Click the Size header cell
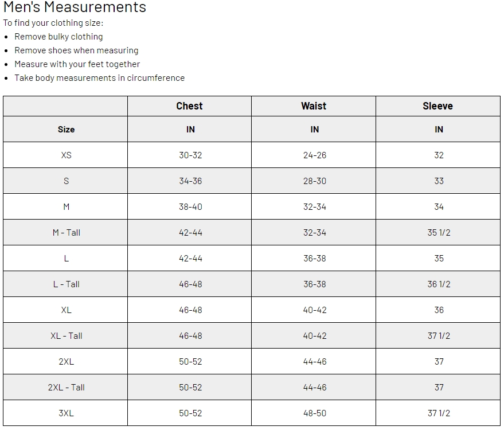The image size is (504, 430). coord(66,130)
